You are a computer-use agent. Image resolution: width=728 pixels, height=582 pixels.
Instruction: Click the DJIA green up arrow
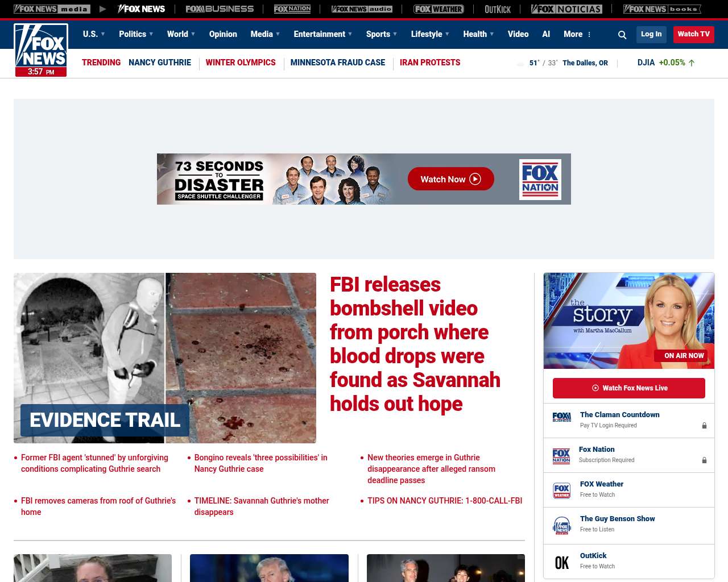coord(692,63)
